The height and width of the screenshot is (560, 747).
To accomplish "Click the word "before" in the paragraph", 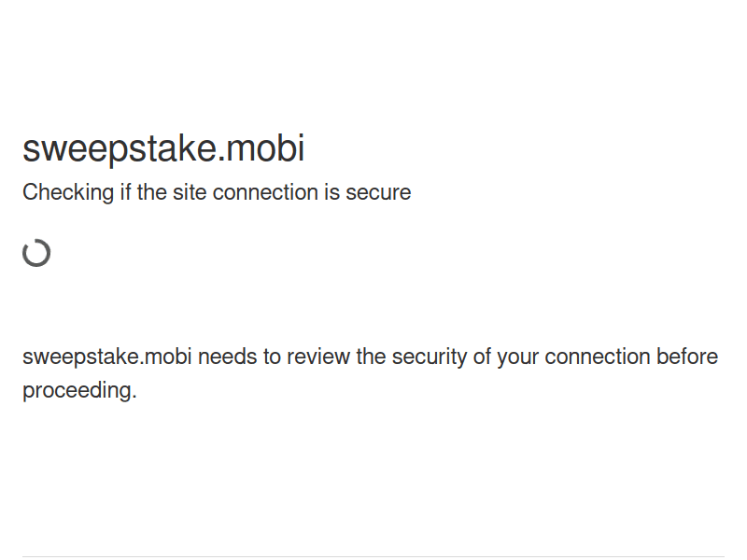I will tap(687, 357).
